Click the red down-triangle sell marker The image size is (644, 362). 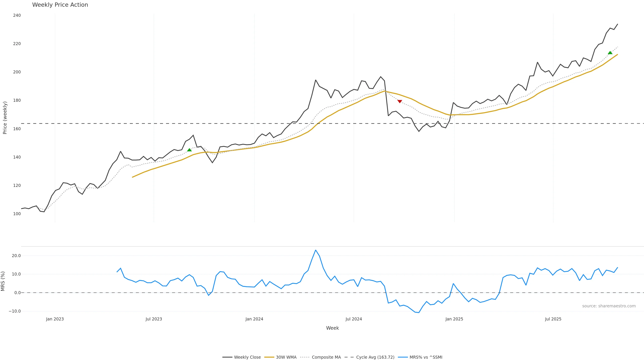[x=399, y=101]
